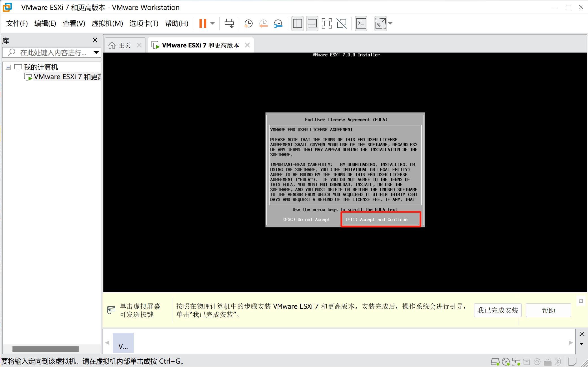
Task: Click the 帮助 button in info bar
Action: 548,310
